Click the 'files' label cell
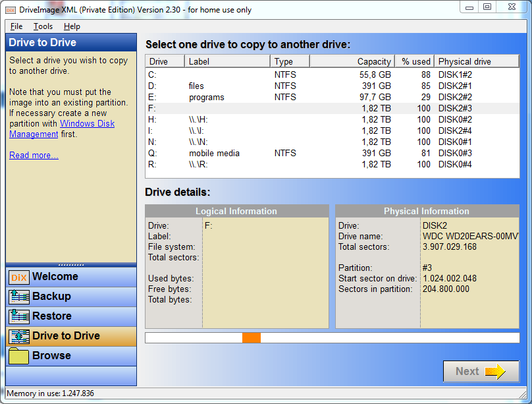532x404 pixels. pyautogui.click(x=196, y=86)
